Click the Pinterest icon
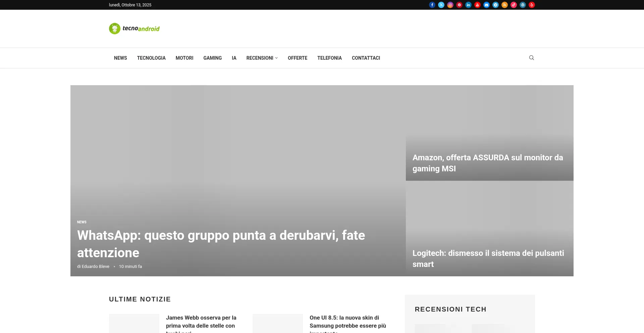 point(459,5)
